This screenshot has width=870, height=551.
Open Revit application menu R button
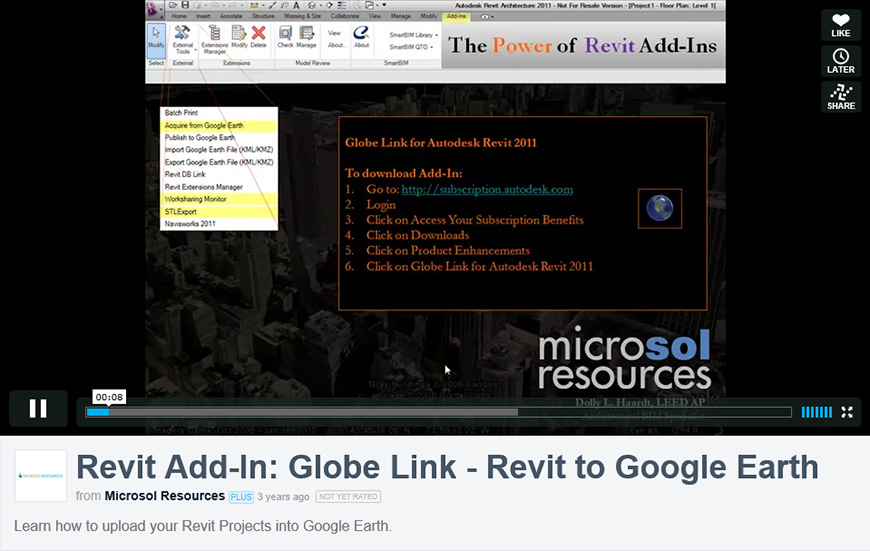tap(153, 8)
